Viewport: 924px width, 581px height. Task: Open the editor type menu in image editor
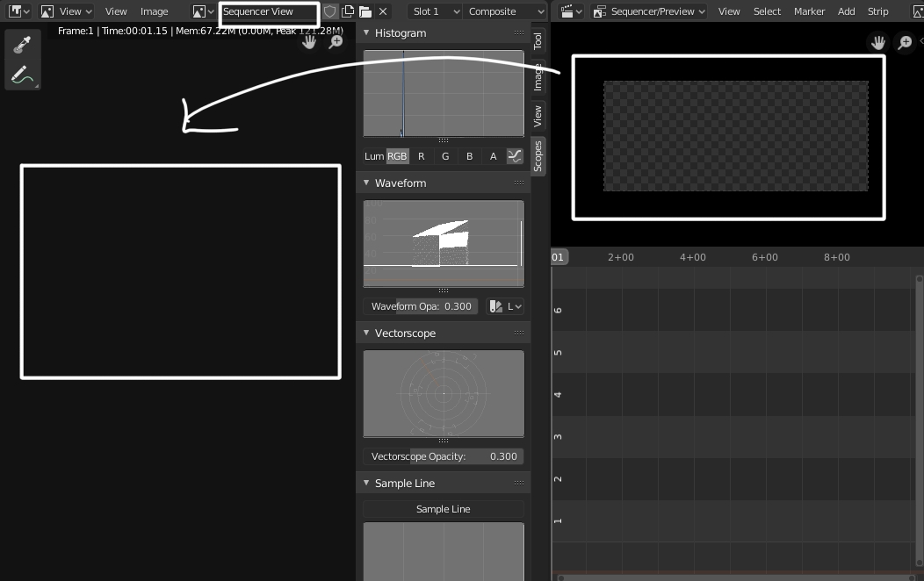(x=18, y=11)
